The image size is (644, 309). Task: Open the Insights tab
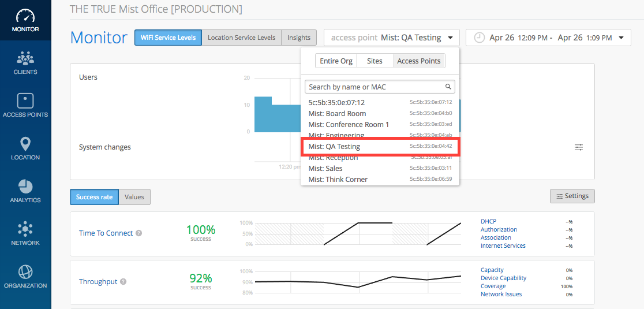299,38
